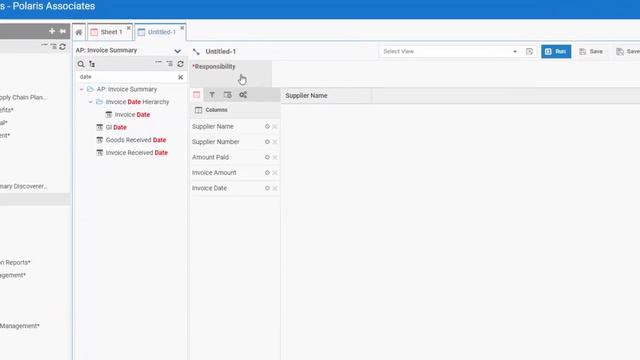Open the gears options tab icon
640x360 pixels.
(x=243, y=95)
